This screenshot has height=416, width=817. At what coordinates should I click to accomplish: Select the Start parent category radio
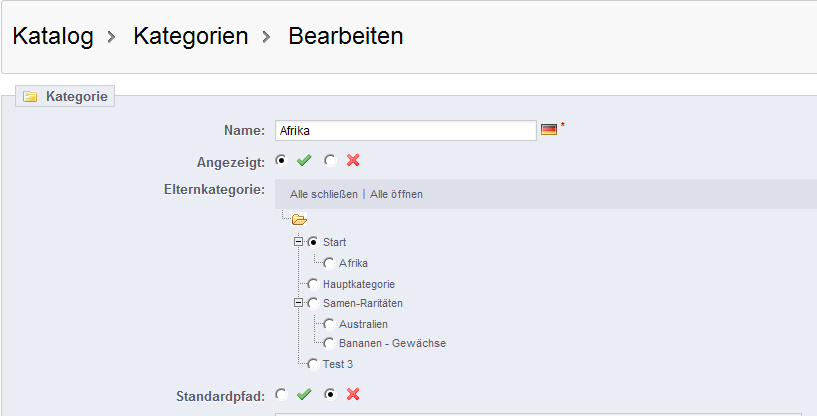click(x=314, y=242)
